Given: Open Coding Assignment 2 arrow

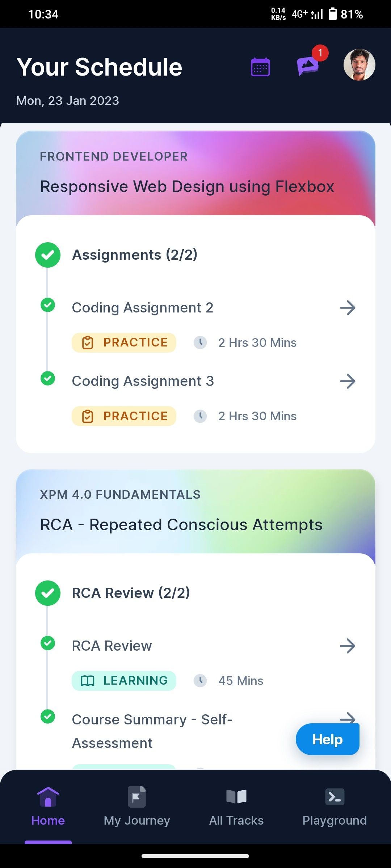Looking at the screenshot, I should pos(348,308).
